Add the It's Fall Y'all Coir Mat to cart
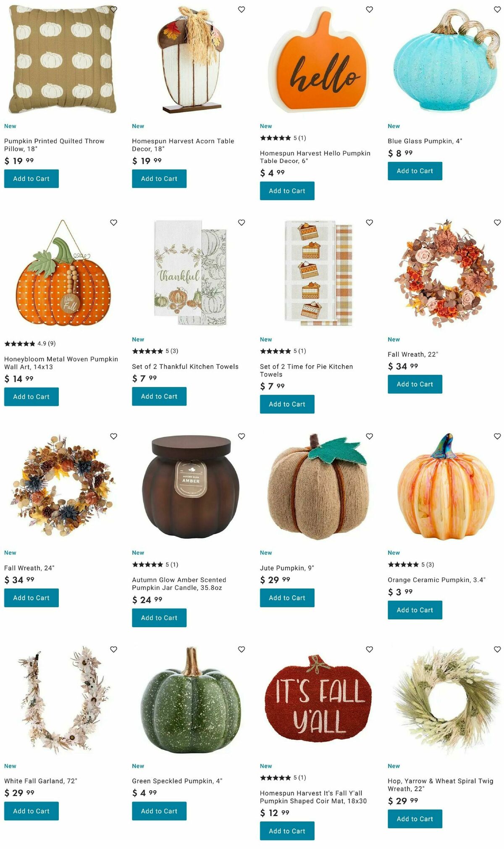This screenshot has height=849, width=504. [287, 831]
